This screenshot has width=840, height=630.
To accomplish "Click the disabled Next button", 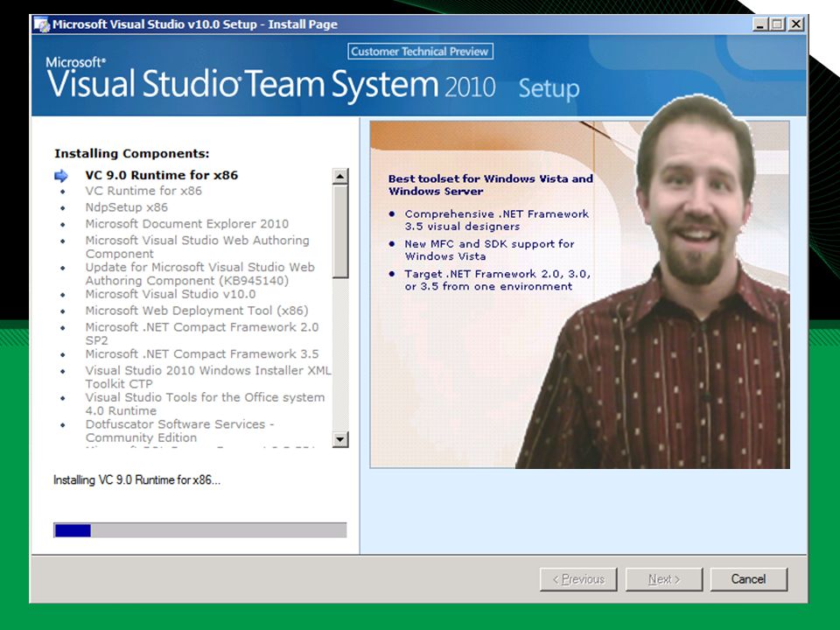I will tap(664, 579).
